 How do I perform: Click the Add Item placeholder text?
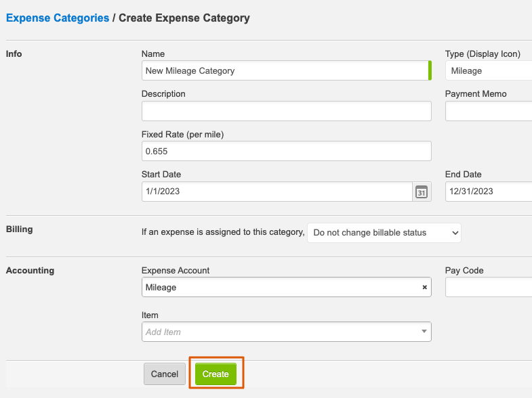click(163, 332)
